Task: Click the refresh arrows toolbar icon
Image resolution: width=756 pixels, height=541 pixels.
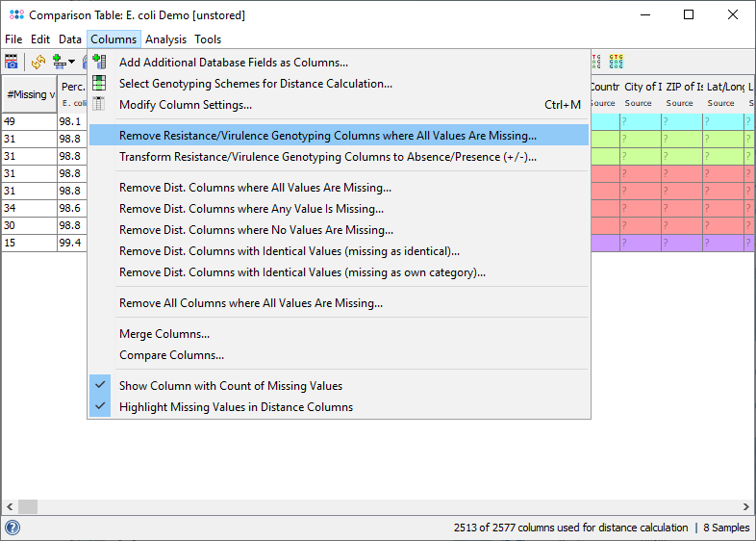Action: point(38,62)
